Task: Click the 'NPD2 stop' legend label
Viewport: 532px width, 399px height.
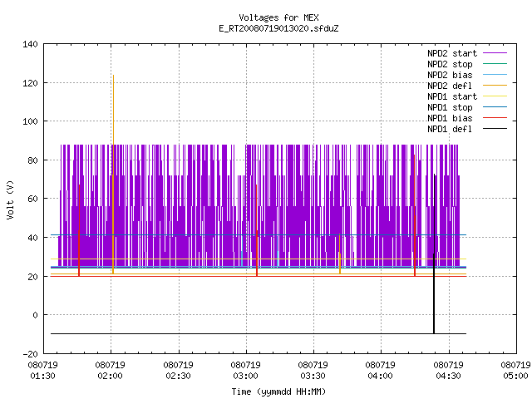Action: pos(450,64)
